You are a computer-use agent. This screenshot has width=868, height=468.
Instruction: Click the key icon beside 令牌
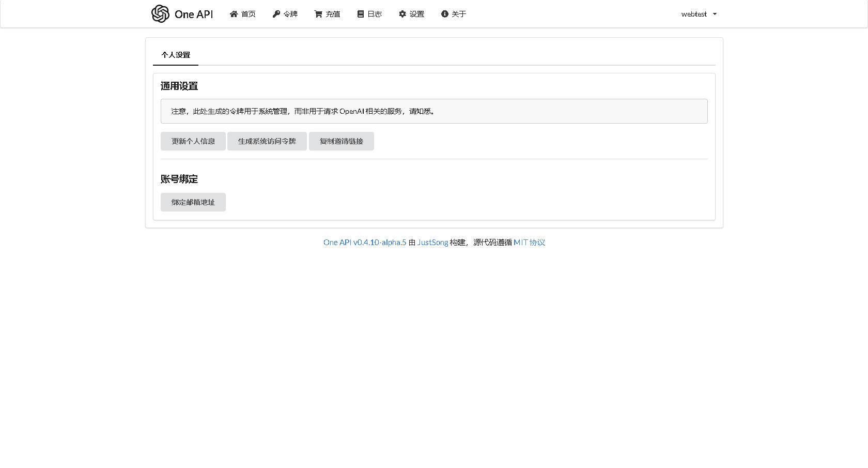pyautogui.click(x=276, y=14)
